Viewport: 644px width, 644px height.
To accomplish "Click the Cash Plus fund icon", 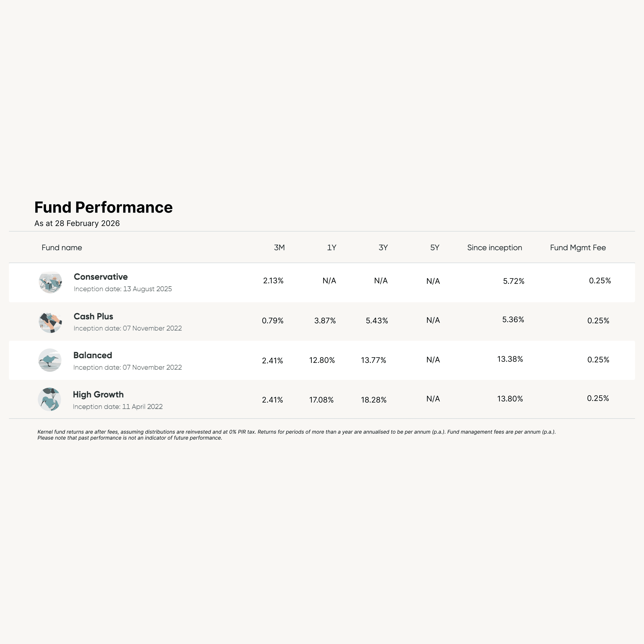I will 50,322.
